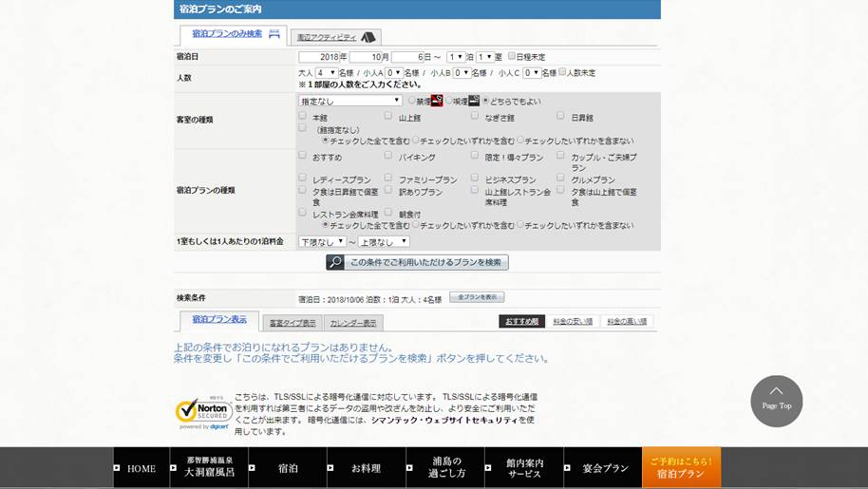Click the smoking cigarette icon

click(x=474, y=101)
